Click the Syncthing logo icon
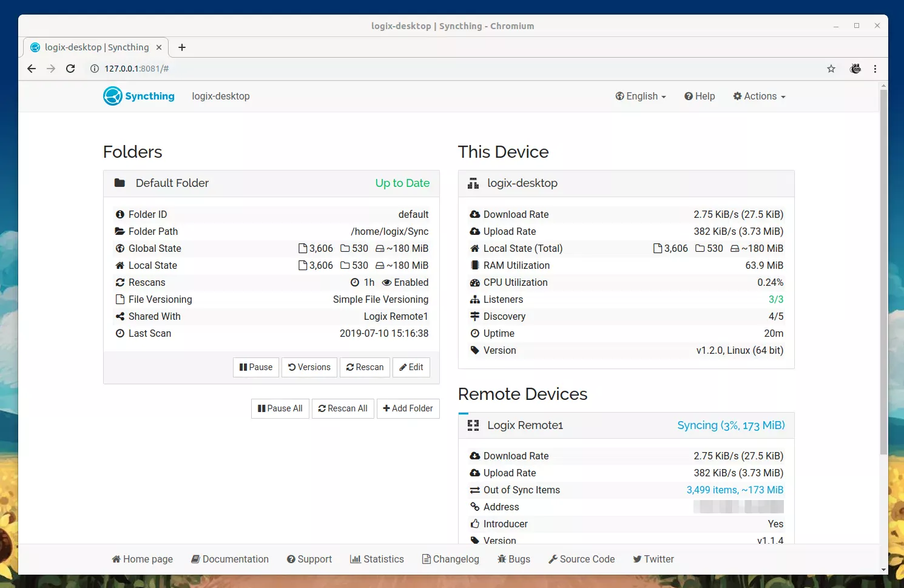Viewport: 904px width, 588px height. coord(112,96)
